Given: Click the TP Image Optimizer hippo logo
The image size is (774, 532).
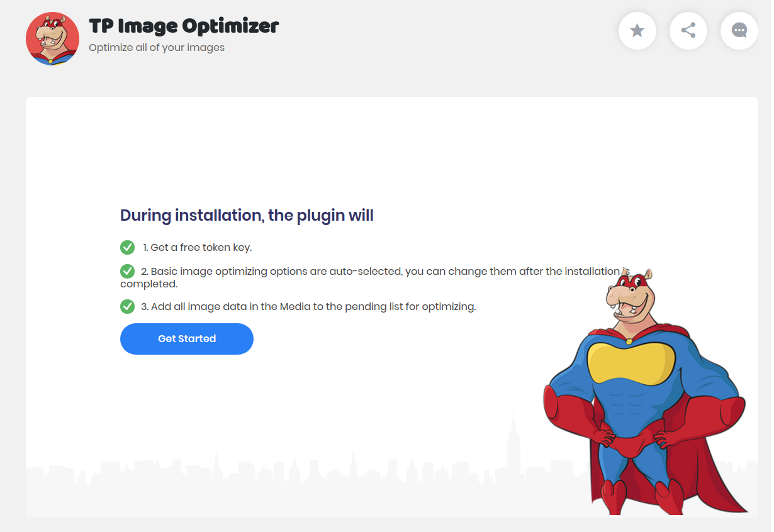Looking at the screenshot, I should tap(52, 38).
